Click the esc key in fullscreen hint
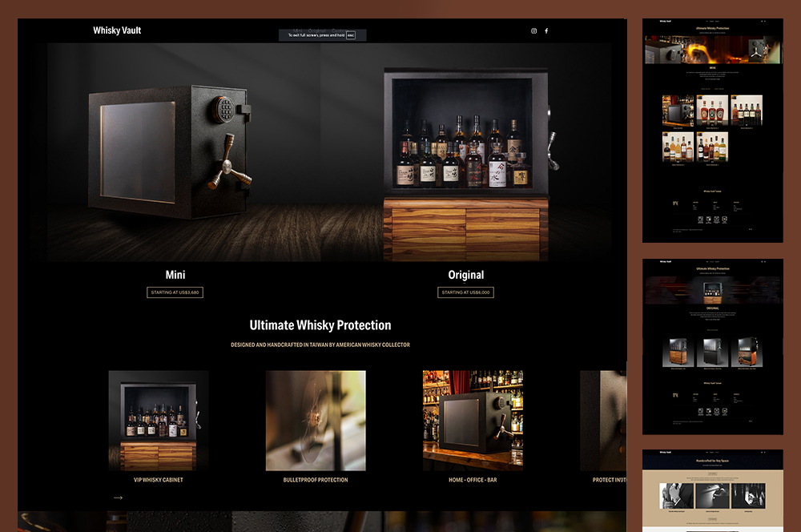This screenshot has width=801, height=532. (x=351, y=35)
